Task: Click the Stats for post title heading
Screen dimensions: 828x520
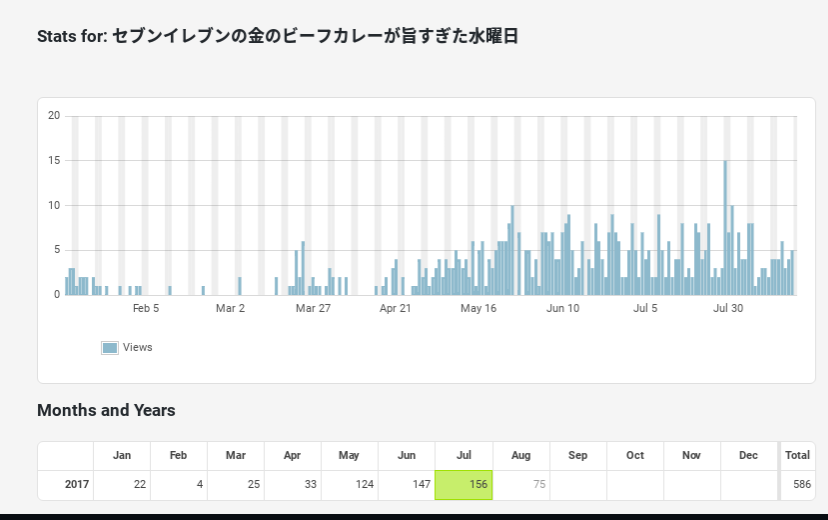Action: point(278,36)
